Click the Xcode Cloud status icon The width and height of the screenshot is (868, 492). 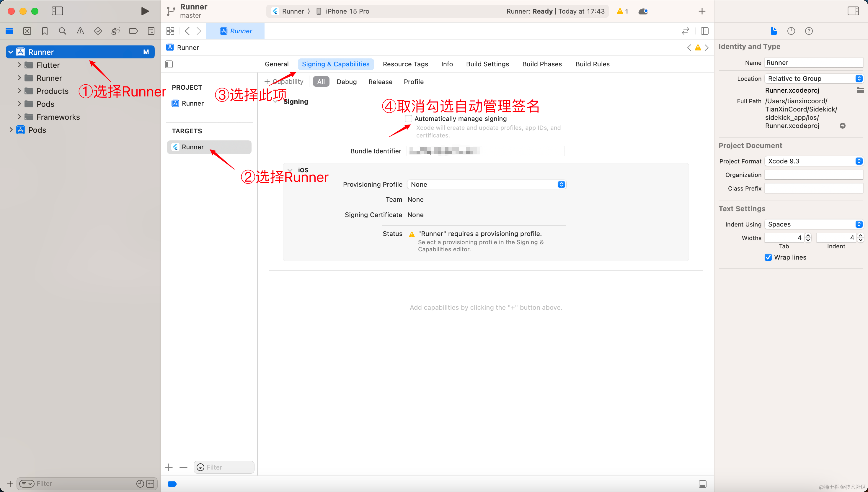point(643,12)
